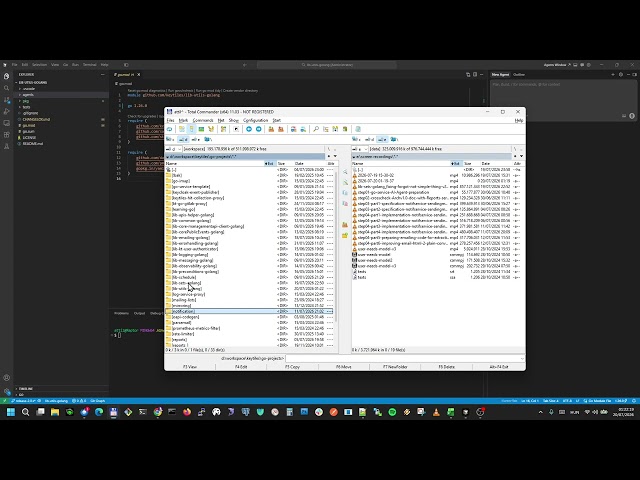Image resolution: width=640 pixels, height=480 pixels.
Task: Expand the TIMELINE section in VS Code
Action: coord(61,389)
